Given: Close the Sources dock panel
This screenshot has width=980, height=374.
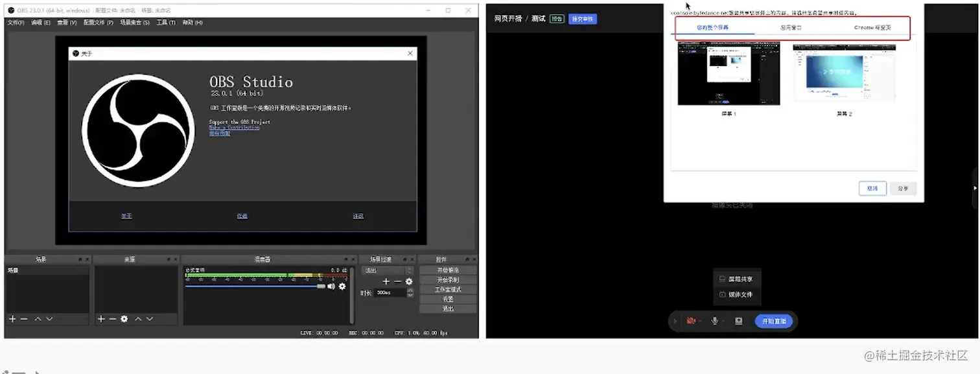Looking at the screenshot, I should (176, 259).
